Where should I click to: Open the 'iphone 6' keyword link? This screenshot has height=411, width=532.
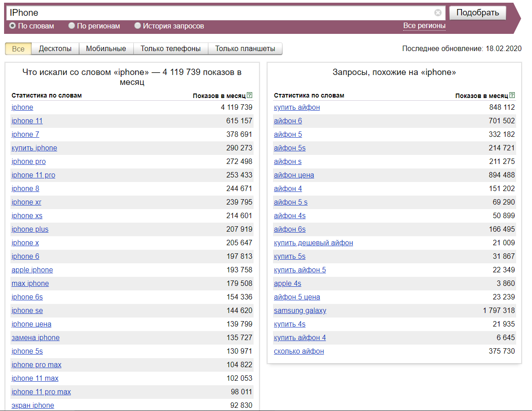[x=25, y=257]
